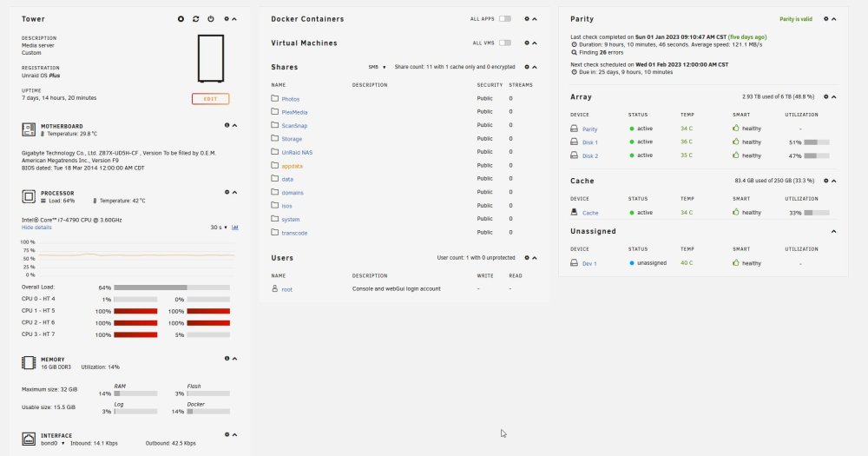Open Users settings gear icon
Viewport: 868px width, 456px height.
pos(527,258)
